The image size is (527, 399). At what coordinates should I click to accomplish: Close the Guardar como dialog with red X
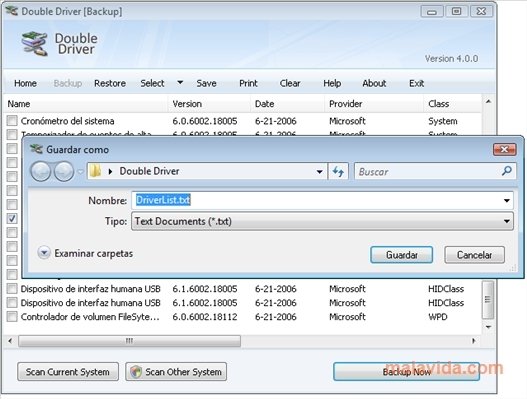click(x=504, y=149)
